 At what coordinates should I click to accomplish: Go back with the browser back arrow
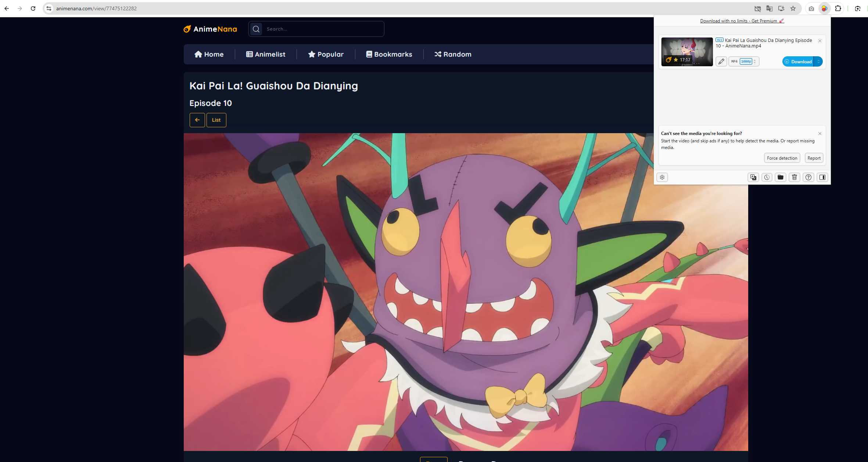click(x=7, y=8)
